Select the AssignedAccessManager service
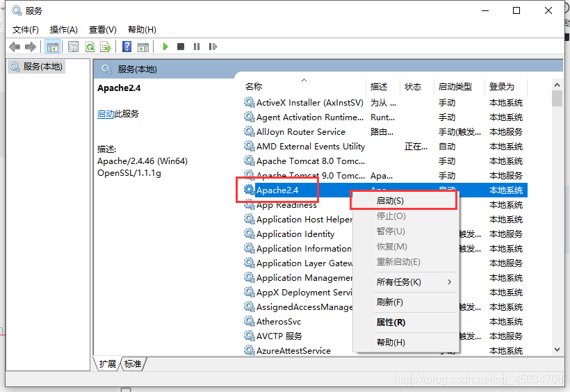The width and height of the screenshot is (570, 392). pos(304,307)
